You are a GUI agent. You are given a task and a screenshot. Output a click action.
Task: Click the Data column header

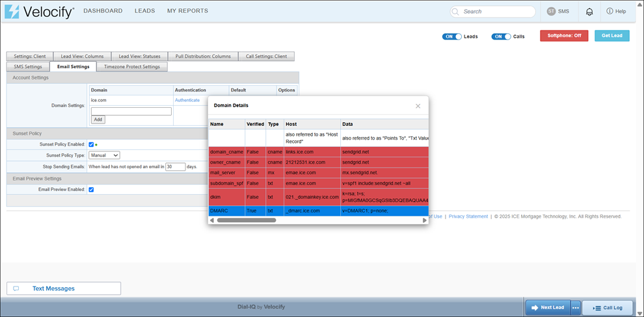(x=384, y=124)
